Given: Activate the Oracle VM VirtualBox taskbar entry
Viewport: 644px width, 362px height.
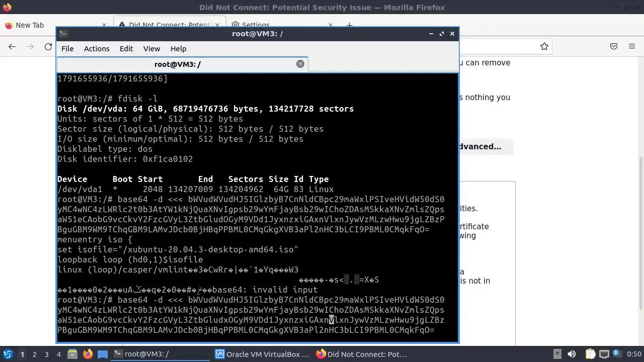Looking at the screenshot, I should point(262,354).
